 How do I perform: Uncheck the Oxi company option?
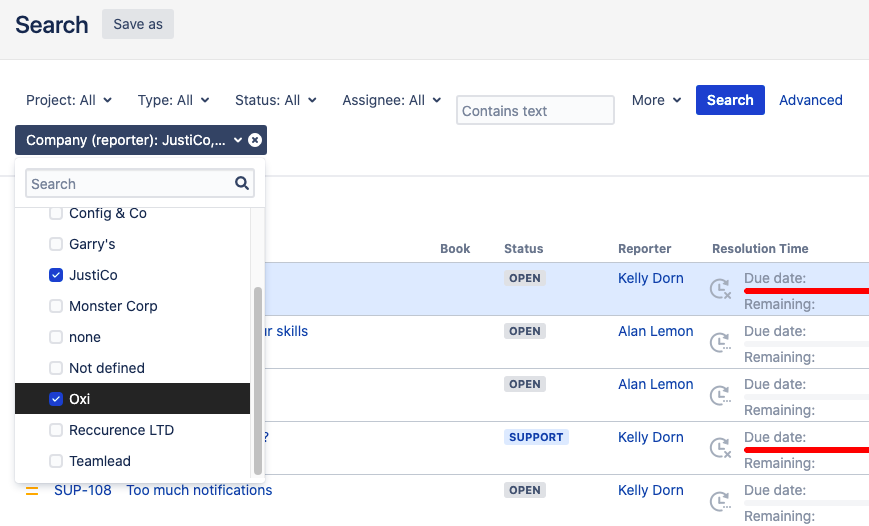[x=56, y=400]
